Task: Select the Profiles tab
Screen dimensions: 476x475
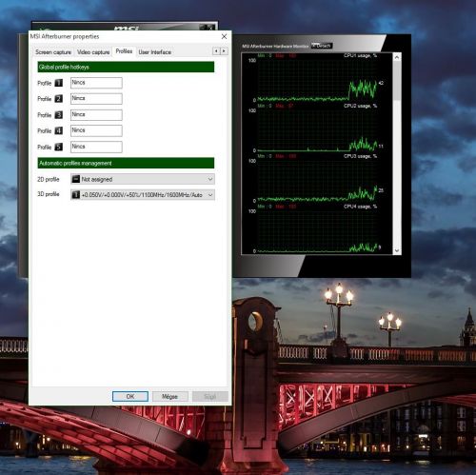Action: pos(124,51)
